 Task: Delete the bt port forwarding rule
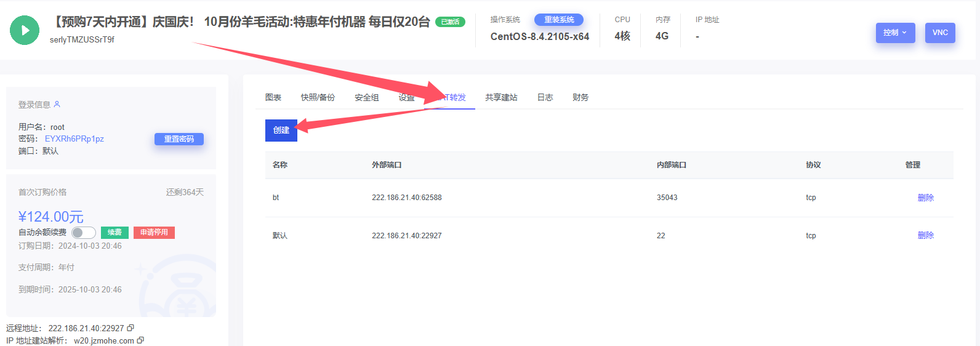(925, 198)
